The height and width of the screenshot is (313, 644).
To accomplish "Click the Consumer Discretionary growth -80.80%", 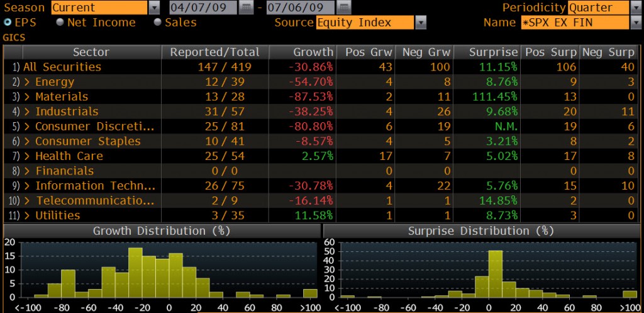I will tap(311, 126).
